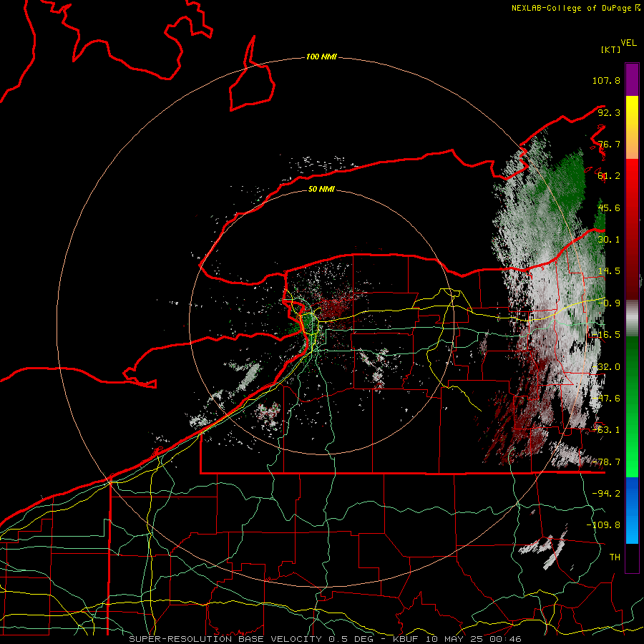
Task: Click the "SUPER-RESOLUTION BASE VELOCITY" caption text
Action: pos(225,639)
